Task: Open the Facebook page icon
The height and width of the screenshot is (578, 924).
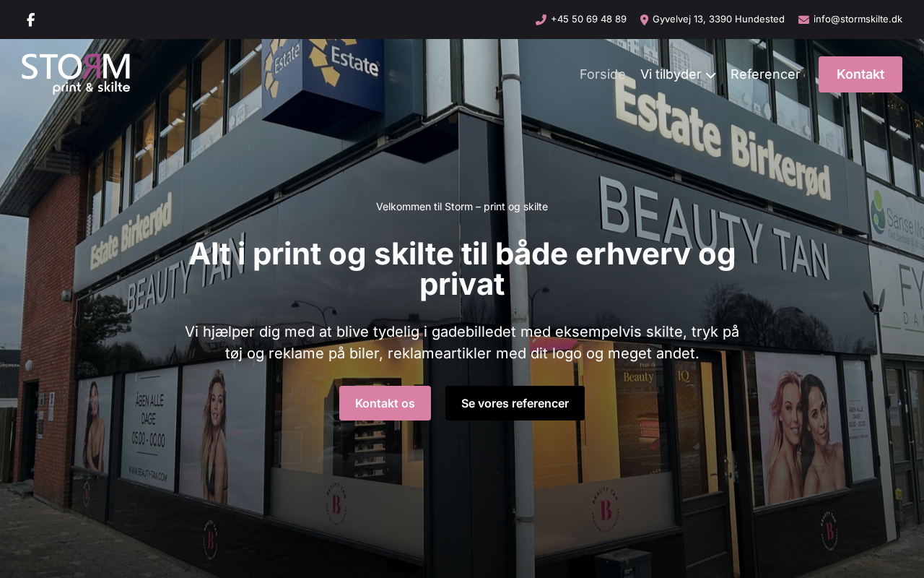Action: click(x=30, y=20)
